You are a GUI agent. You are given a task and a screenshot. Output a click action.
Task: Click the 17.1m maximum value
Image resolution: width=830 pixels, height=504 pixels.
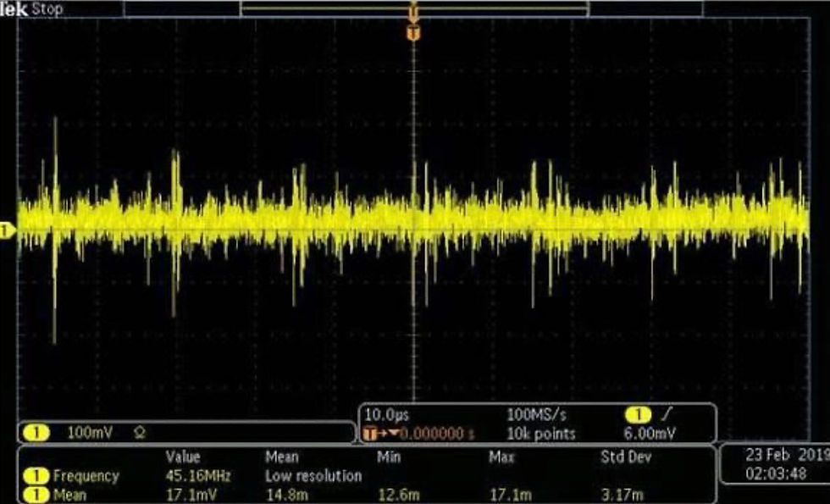[510, 496]
